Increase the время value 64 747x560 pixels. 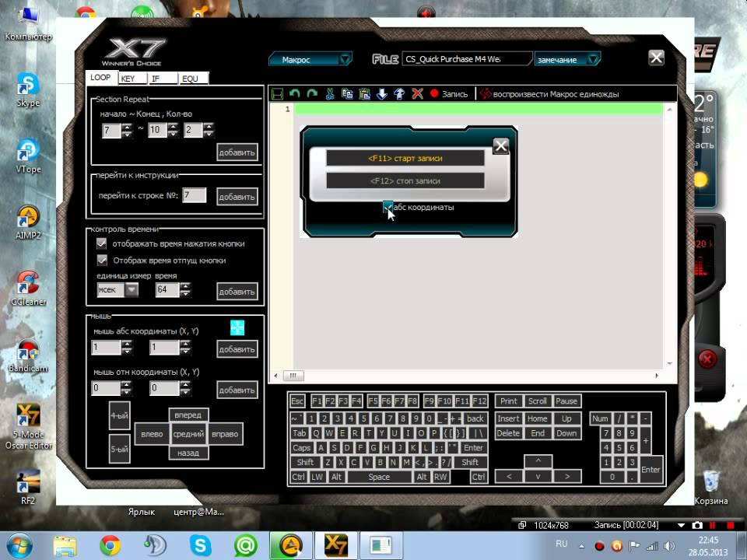click(185, 285)
